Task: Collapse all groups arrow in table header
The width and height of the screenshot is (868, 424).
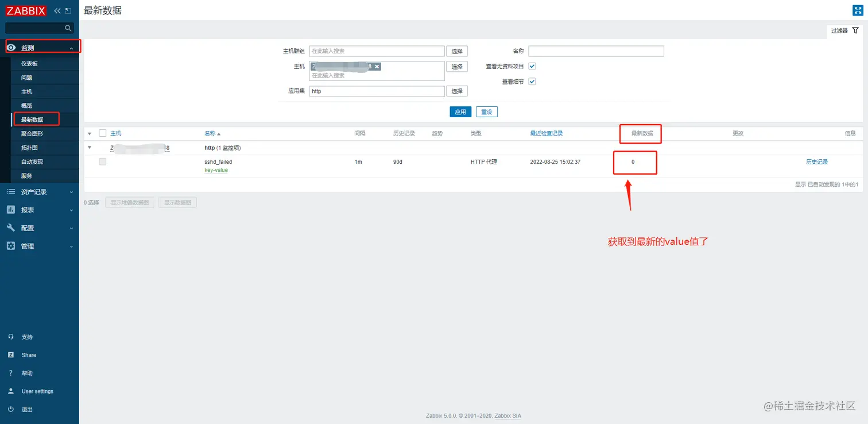Action: [x=90, y=134]
